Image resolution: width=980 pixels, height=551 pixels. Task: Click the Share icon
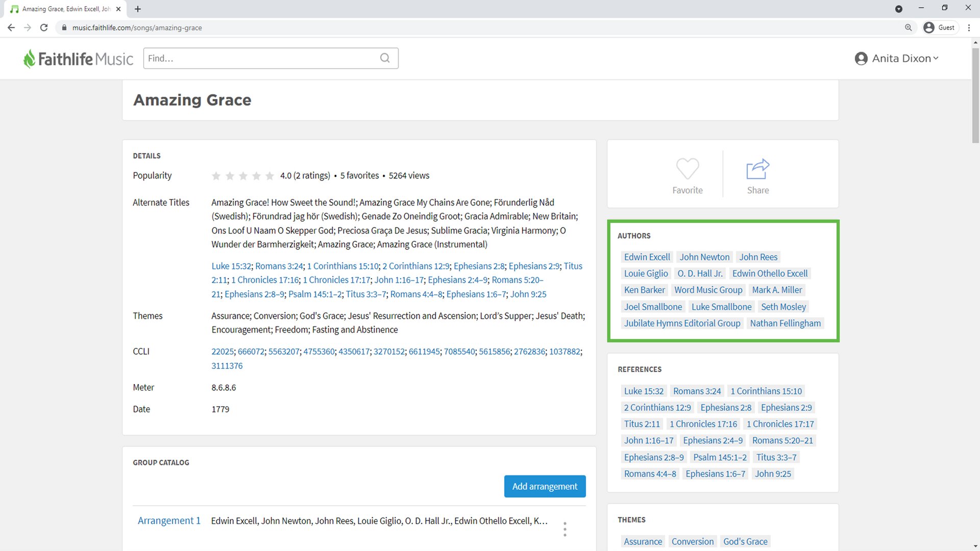[757, 169]
